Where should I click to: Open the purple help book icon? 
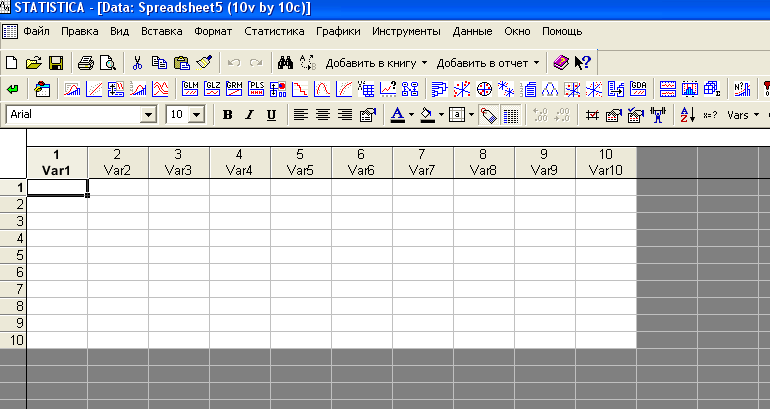coord(561,62)
